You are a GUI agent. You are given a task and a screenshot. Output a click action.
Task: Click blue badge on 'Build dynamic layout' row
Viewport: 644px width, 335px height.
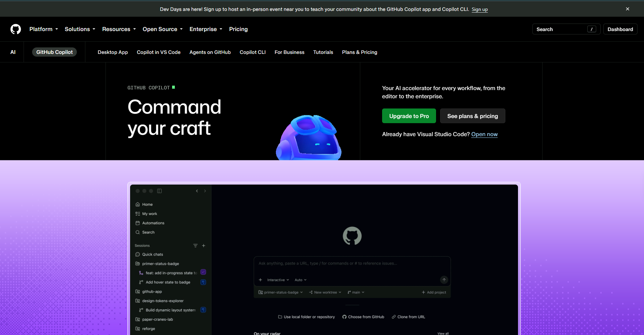click(x=203, y=310)
